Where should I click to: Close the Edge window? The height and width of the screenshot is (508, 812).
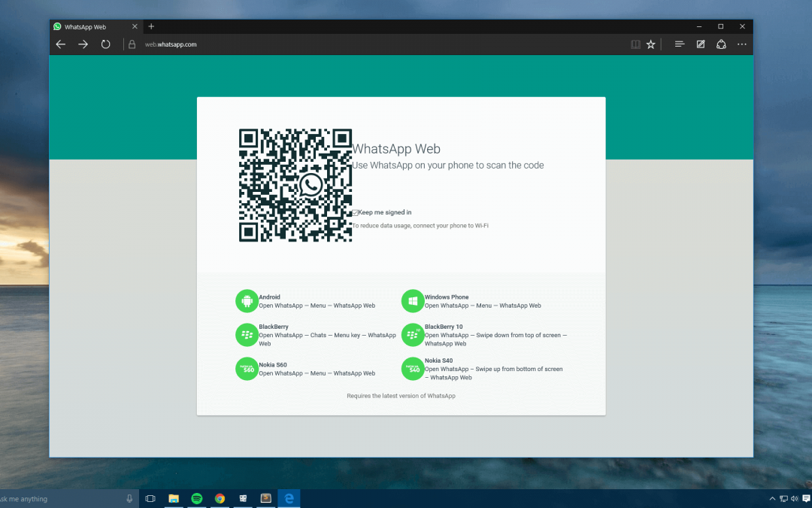(742, 26)
